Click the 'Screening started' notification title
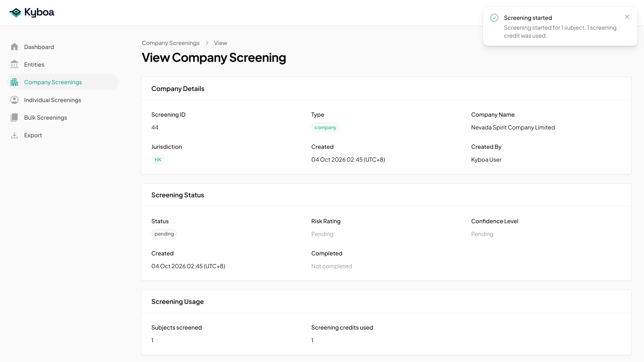Image resolution: width=644 pixels, height=362 pixels. (528, 18)
